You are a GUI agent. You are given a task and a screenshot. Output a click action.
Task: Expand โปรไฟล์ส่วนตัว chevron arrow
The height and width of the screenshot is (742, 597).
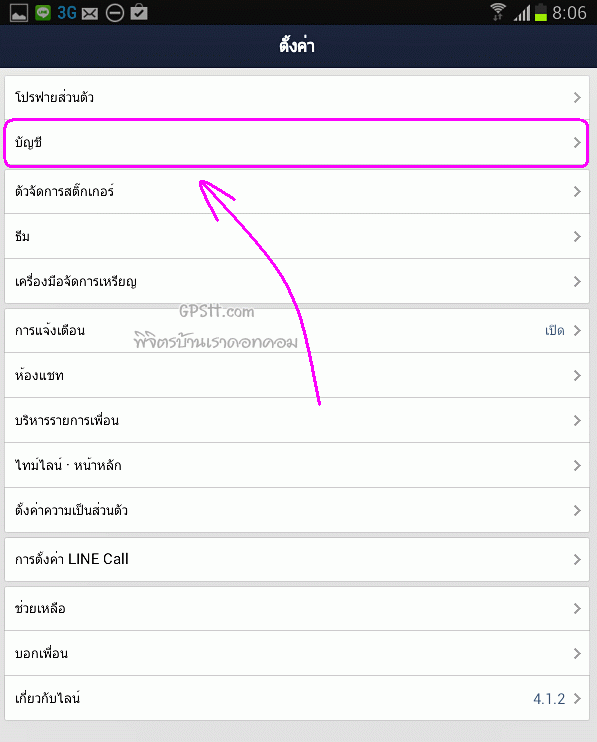pos(577,97)
